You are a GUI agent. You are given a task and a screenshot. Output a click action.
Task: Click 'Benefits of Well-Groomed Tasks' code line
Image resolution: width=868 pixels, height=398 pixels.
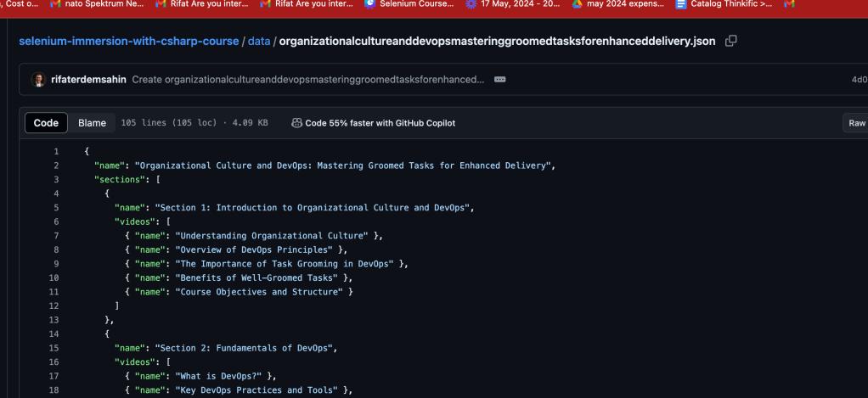coord(239,277)
